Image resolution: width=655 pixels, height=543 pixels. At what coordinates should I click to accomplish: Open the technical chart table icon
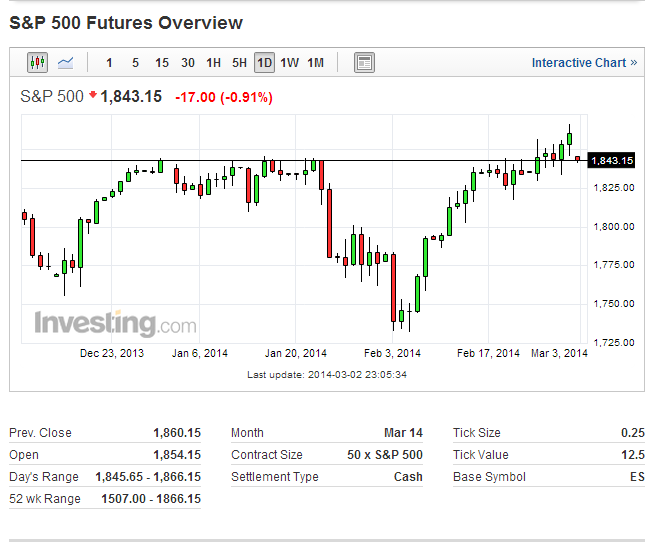pos(364,63)
